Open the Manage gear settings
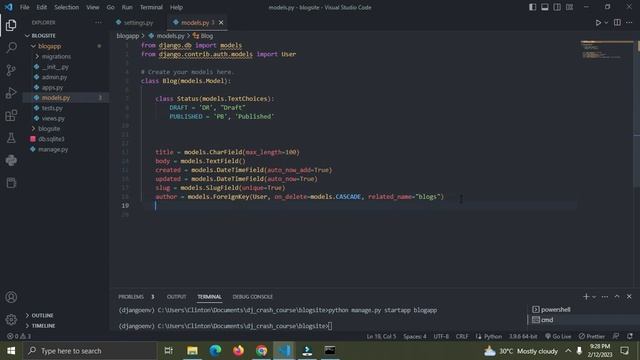 (x=11, y=319)
